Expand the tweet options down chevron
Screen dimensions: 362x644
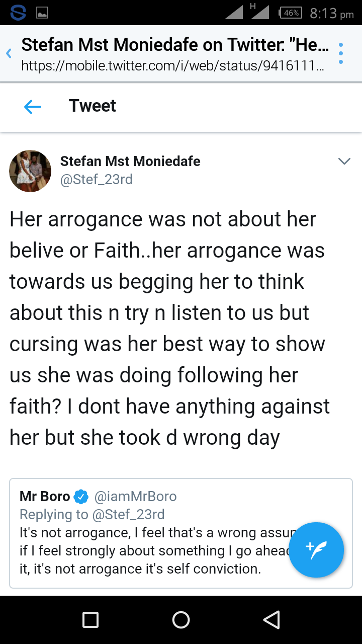[x=344, y=162]
